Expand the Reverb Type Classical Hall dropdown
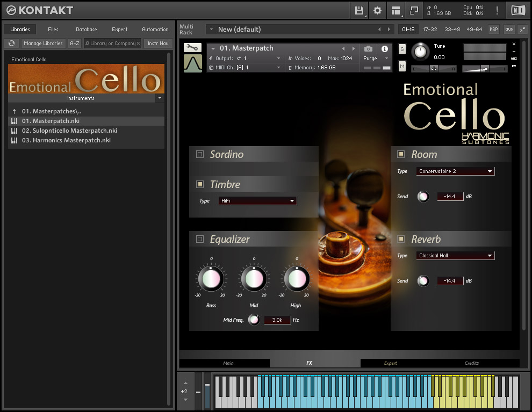This screenshot has width=532, height=412. point(455,256)
